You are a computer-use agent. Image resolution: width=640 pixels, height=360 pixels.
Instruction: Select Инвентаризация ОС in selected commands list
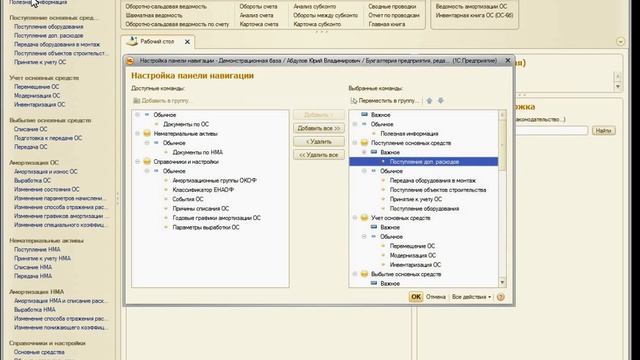pos(416,265)
